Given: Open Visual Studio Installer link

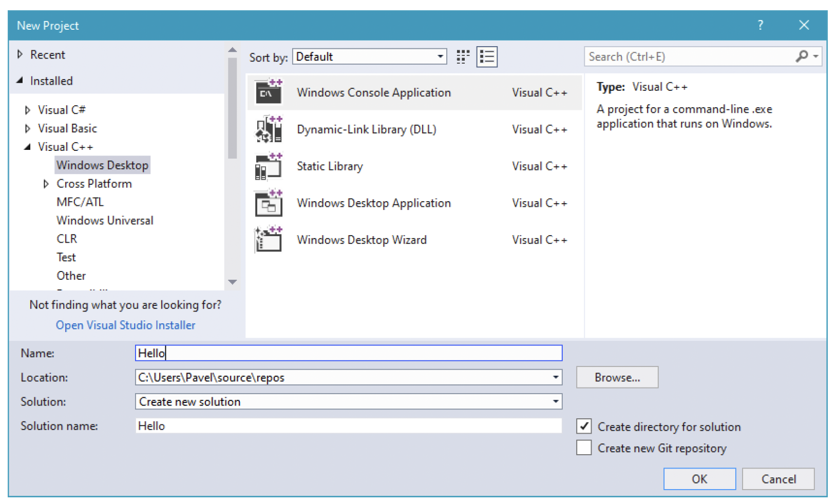Looking at the screenshot, I should point(126,325).
